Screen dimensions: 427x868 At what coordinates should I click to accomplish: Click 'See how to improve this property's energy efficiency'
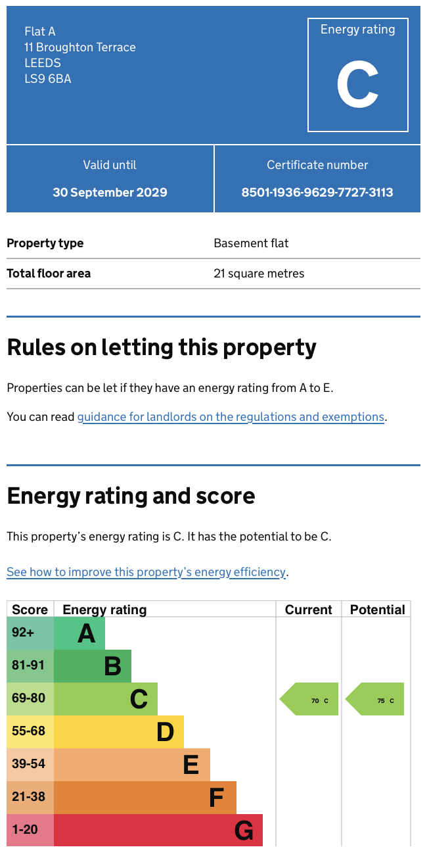click(146, 572)
